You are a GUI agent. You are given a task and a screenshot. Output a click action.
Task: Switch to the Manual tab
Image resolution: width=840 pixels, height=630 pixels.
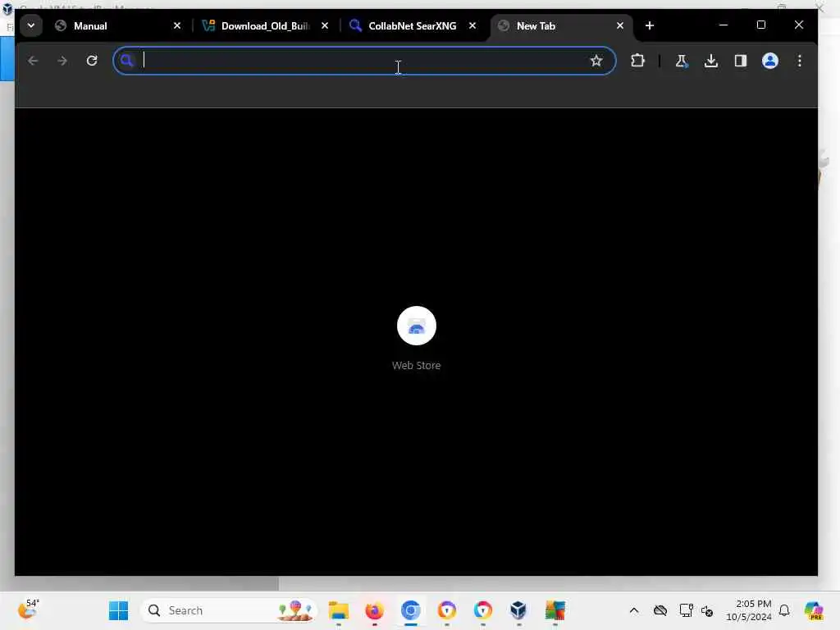click(119, 25)
